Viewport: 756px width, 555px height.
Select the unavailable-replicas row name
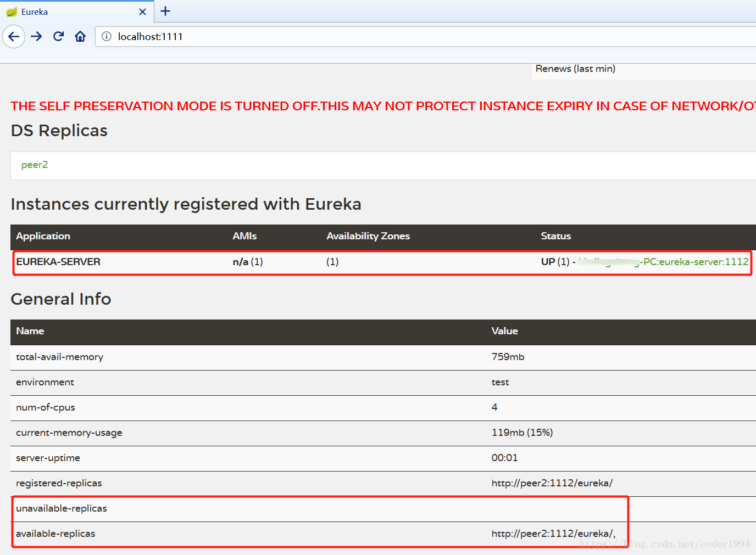coord(62,508)
